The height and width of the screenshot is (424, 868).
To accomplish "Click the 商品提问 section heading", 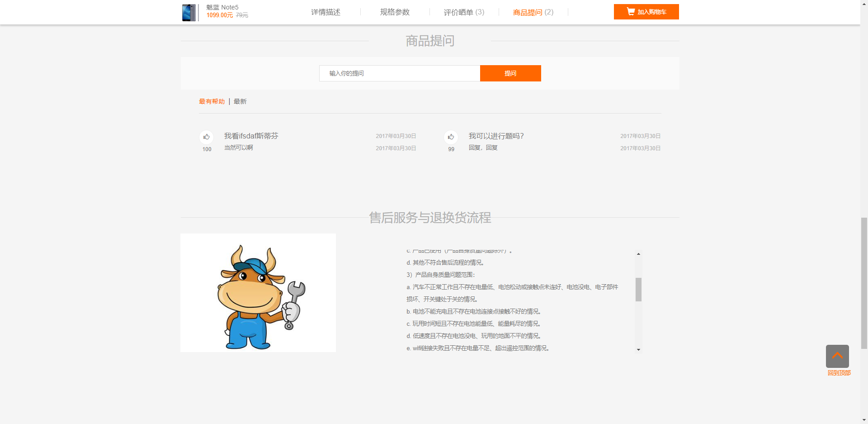I will pyautogui.click(x=430, y=41).
